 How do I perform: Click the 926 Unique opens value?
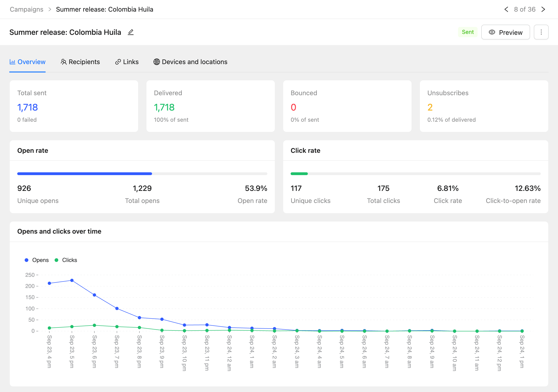(x=24, y=188)
